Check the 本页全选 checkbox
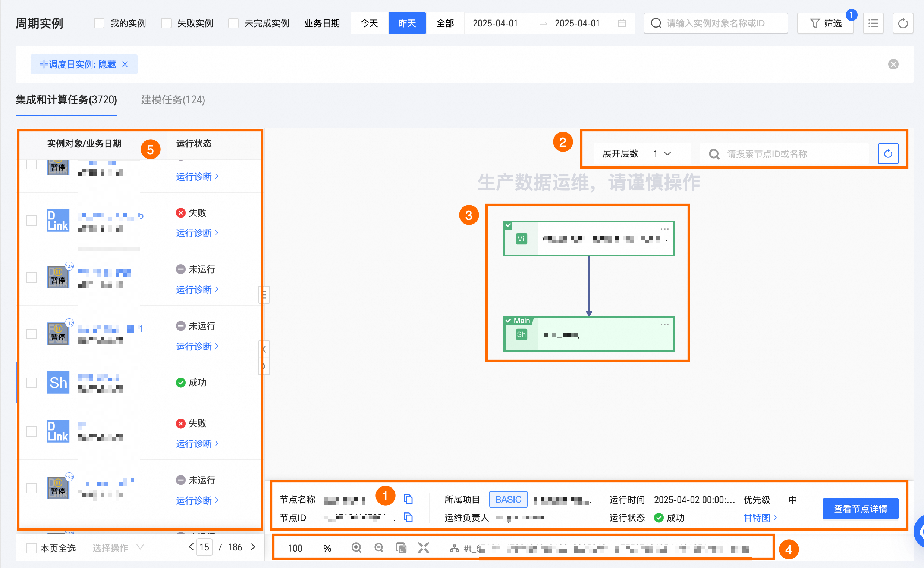The image size is (924, 568). coord(31,548)
